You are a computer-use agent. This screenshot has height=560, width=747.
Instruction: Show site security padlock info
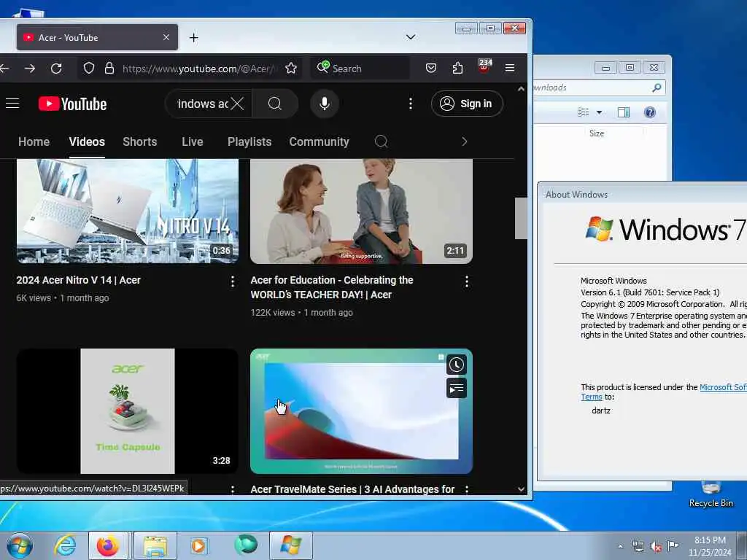point(109,68)
